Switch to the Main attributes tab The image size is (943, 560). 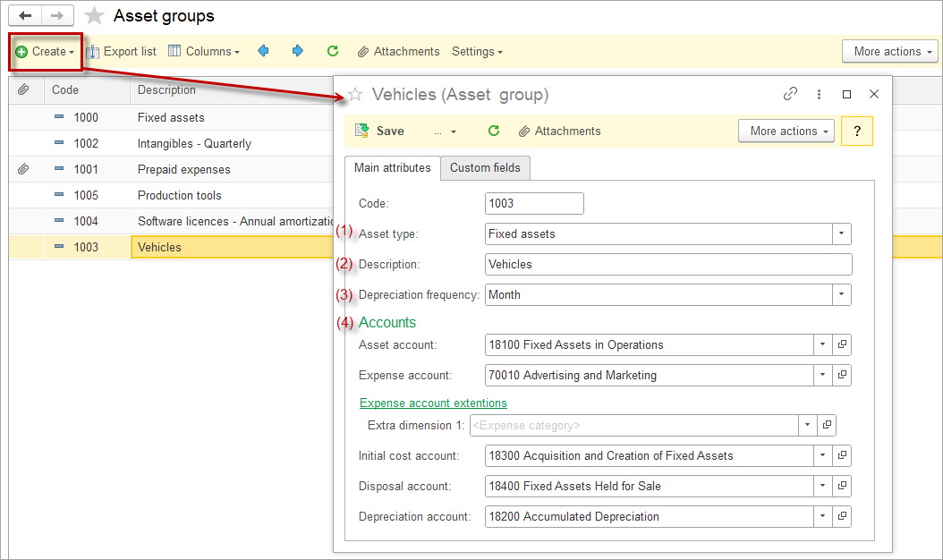[392, 168]
